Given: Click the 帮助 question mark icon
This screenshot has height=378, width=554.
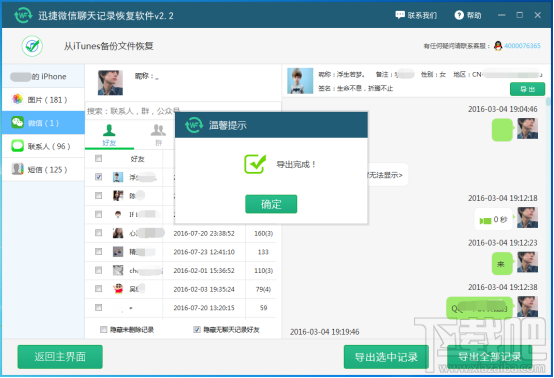Looking at the screenshot, I should pos(459,15).
